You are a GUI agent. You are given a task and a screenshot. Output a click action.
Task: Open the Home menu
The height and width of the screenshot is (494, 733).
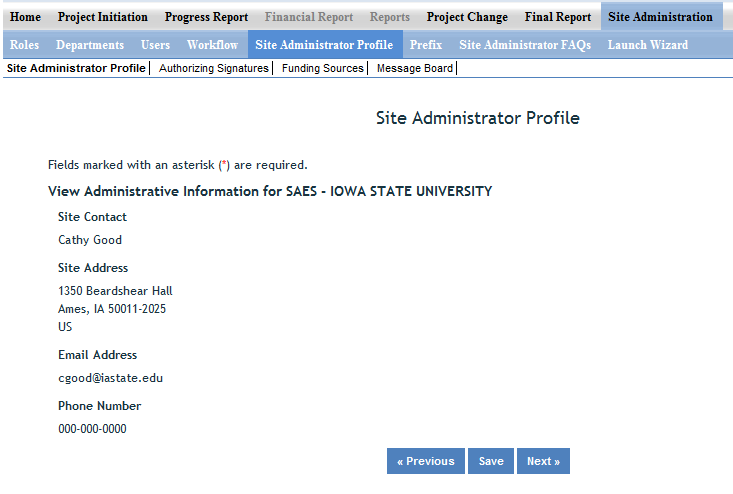tap(25, 17)
